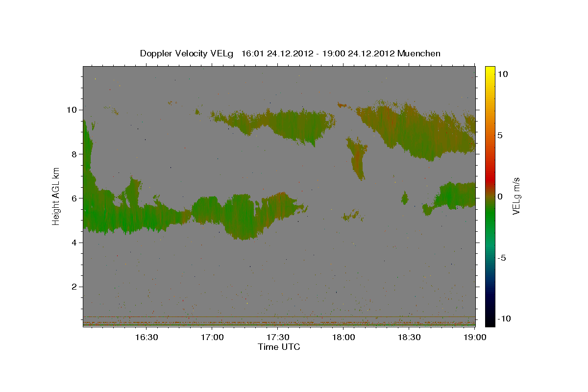
Task: Click the 18:30 time tick label
Action: tap(409, 338)
